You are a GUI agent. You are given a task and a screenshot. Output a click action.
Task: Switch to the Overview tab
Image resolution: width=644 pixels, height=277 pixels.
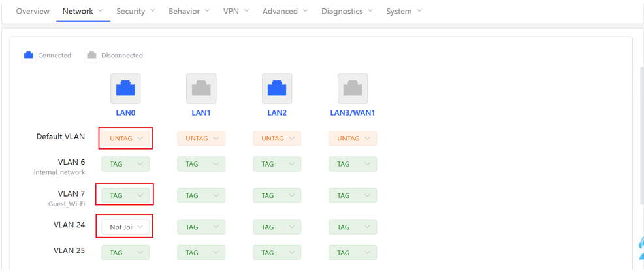[x=33, y=11]
